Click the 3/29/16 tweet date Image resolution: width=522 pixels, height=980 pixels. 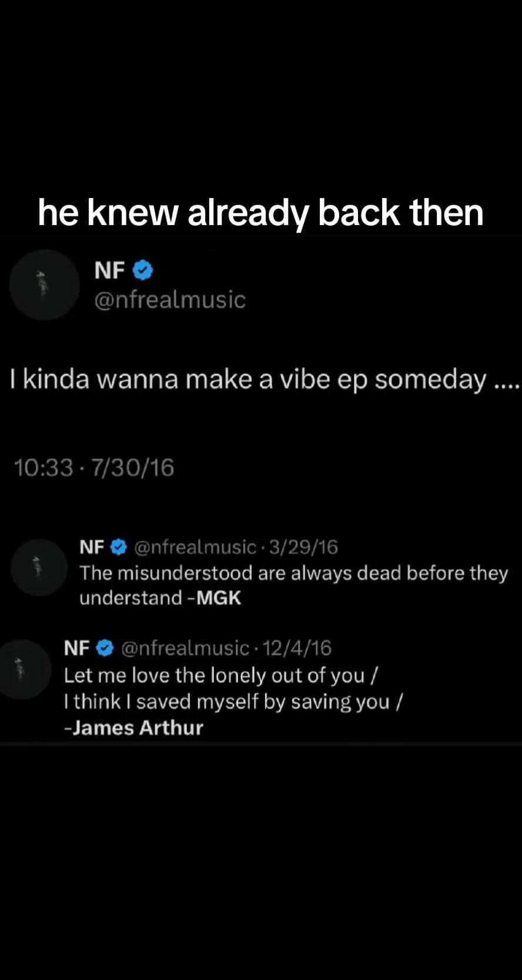point(303,547)
